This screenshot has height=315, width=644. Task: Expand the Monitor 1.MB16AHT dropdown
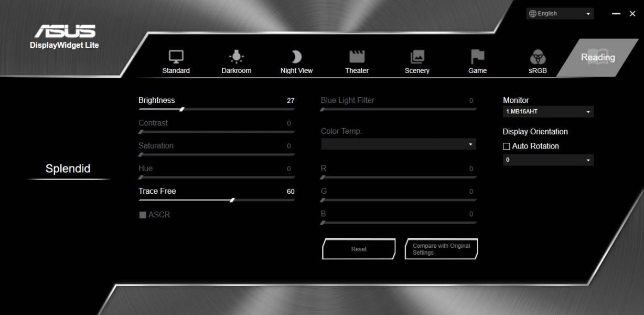point(548,112)
